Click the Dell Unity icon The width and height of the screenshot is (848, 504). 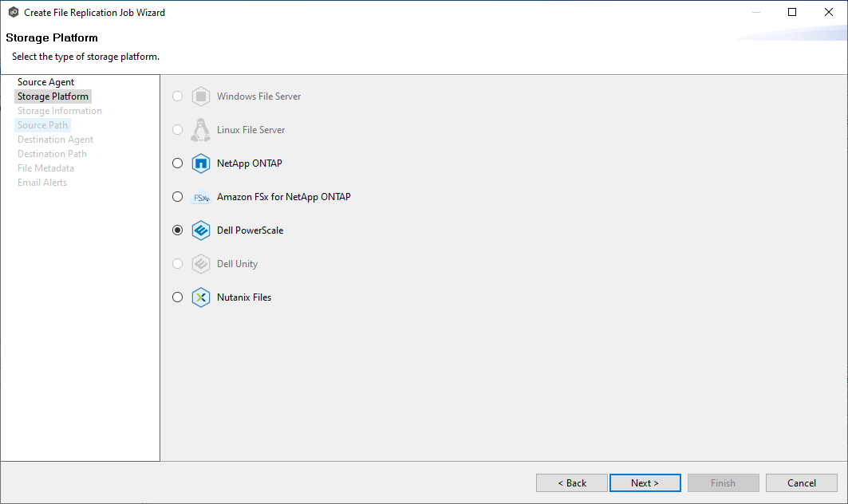coord(201,263)
